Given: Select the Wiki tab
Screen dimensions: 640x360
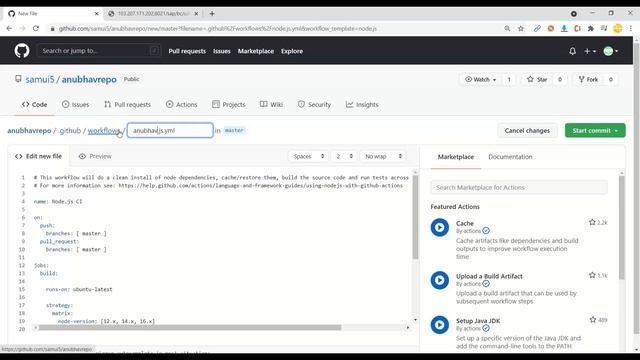Looking at the screenshot, I should coord(271,104).
